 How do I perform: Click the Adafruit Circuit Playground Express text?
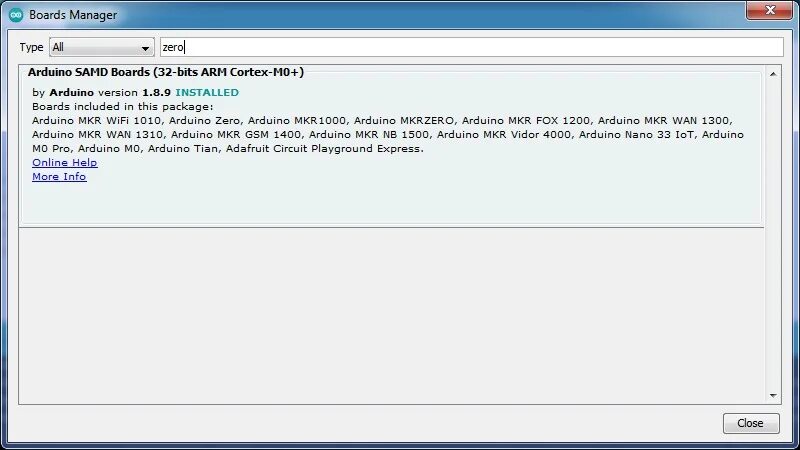[x=324, y=148]
